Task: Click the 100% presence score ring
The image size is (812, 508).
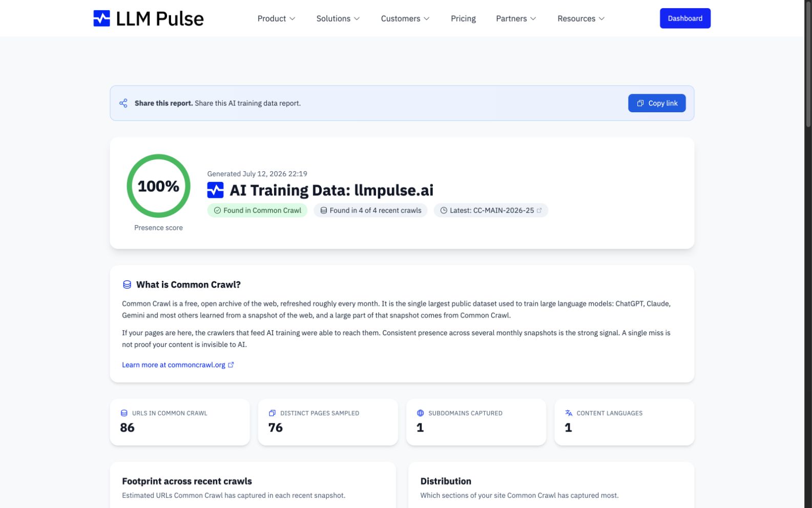Action: point(158,186)
